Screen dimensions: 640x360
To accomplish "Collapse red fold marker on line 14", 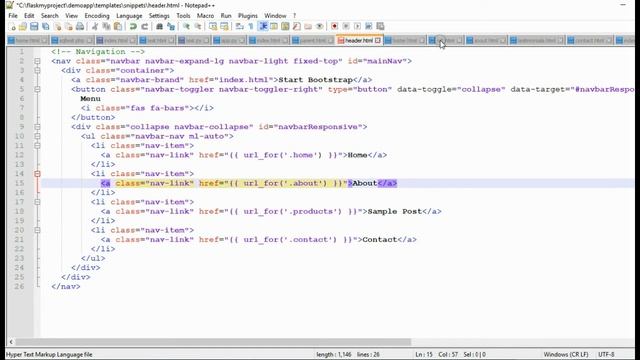I will 37,174.
